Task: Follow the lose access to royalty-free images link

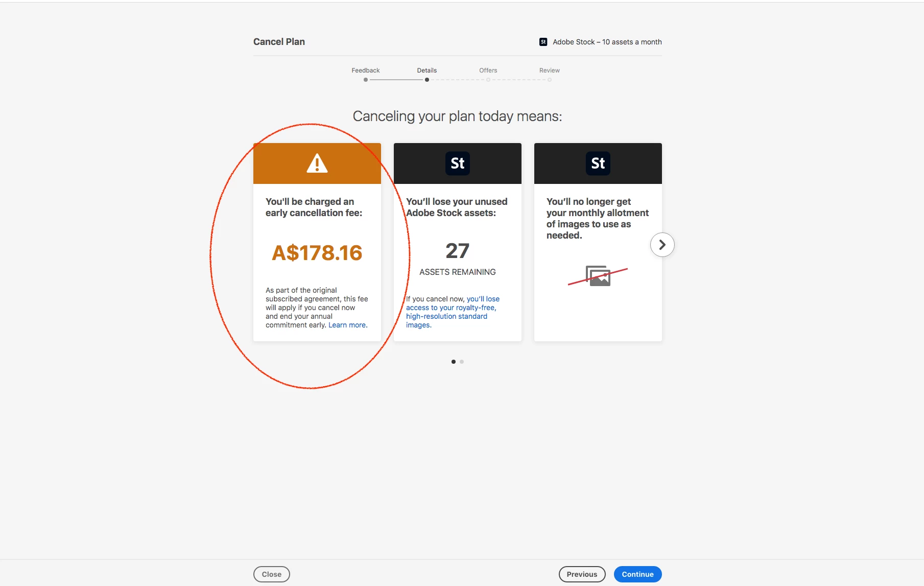Action: click(453, 312)
